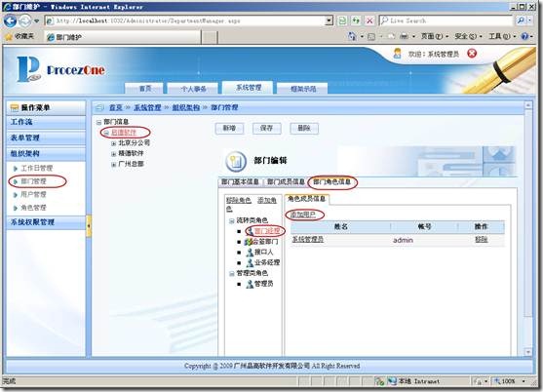Screen dimensions: 543x392
Task: Click the red stop loading icon
Action: (x=369, y=20)
